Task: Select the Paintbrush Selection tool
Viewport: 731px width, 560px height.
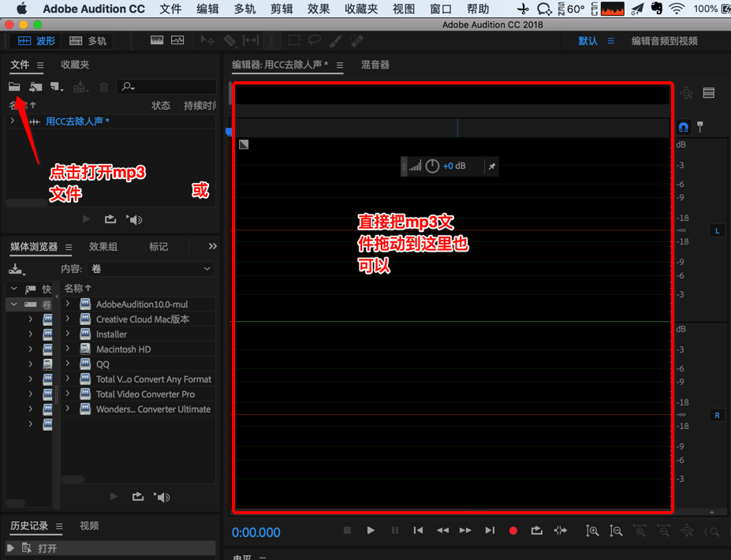Action: (x=335, y=40)
